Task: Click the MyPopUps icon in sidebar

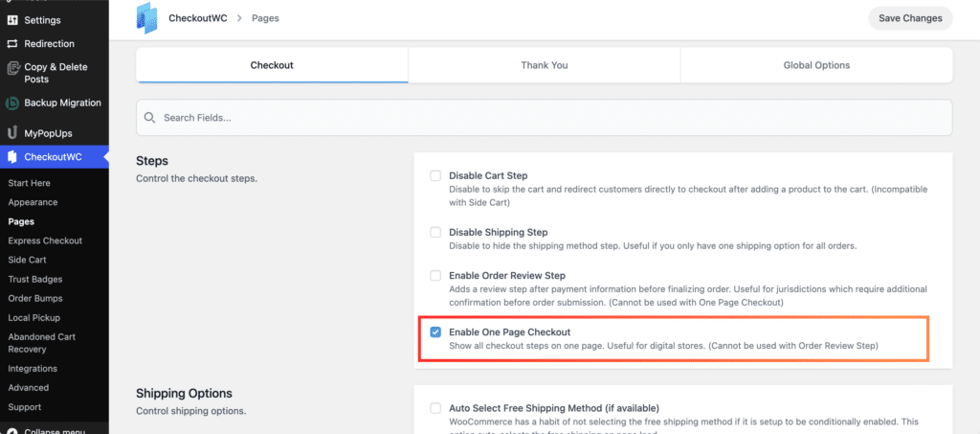Action: pos(12,133)
